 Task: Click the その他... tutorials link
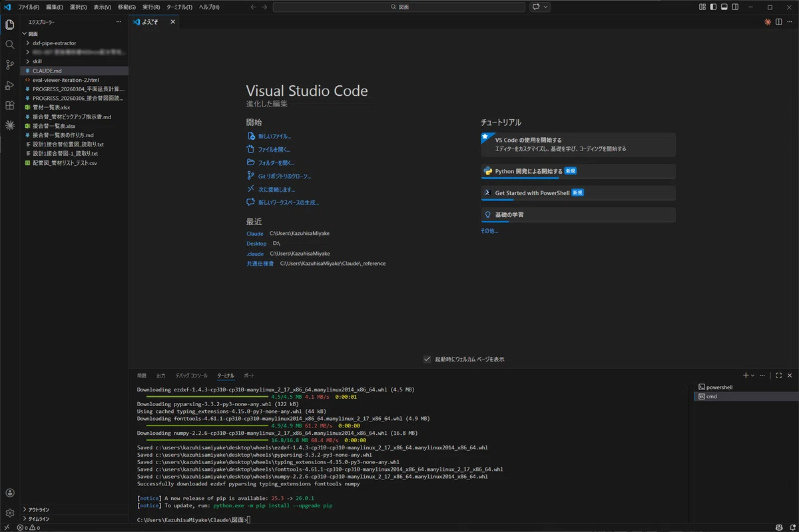[489, 231]
